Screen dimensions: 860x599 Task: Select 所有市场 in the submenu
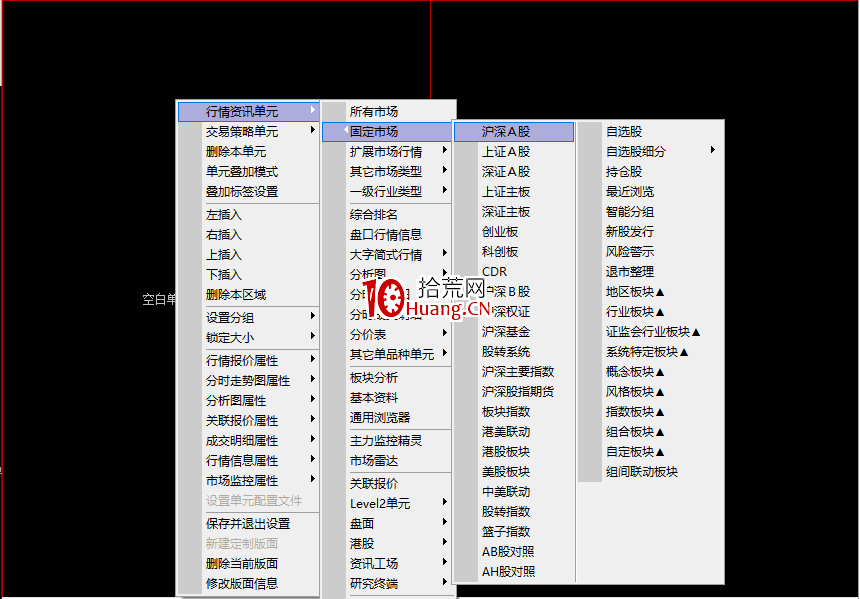(387, 111)
